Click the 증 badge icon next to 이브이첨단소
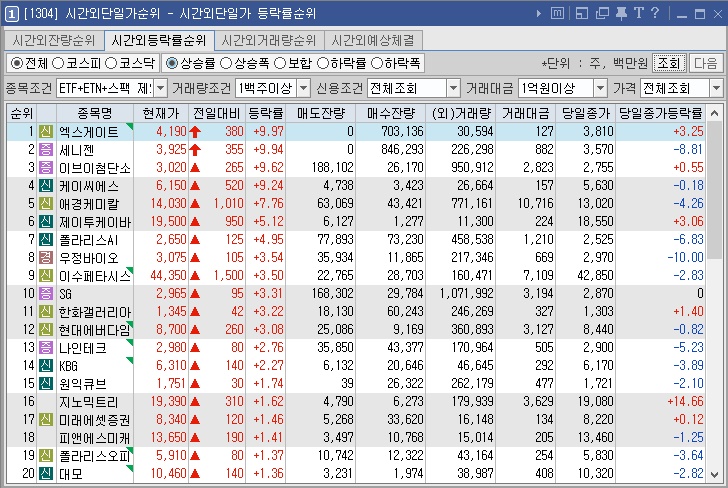This screenshot has height=488, width=728. pyautogui.click(x=46, y=168)
